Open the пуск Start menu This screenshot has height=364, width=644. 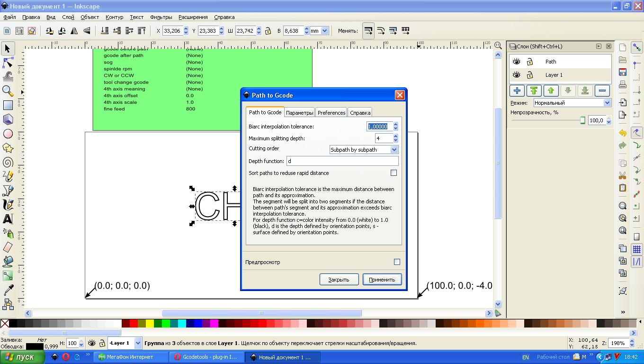point(22,357)
